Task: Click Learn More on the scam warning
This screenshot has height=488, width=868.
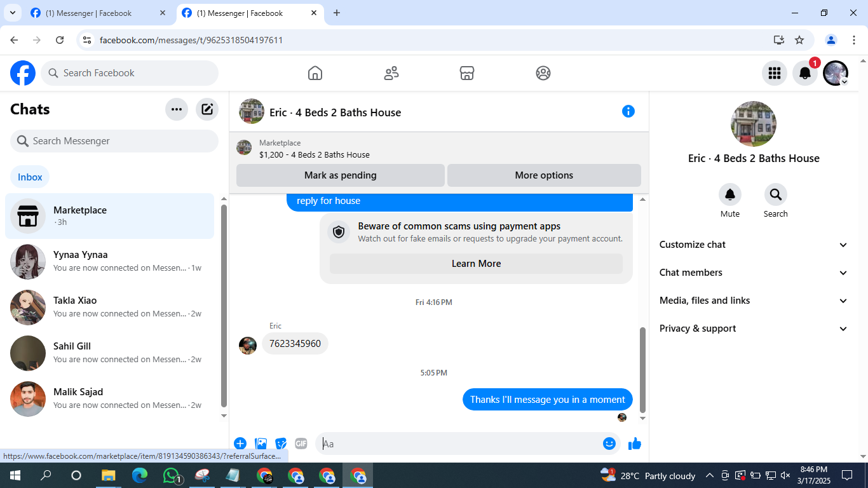Action: coord(476,264)
